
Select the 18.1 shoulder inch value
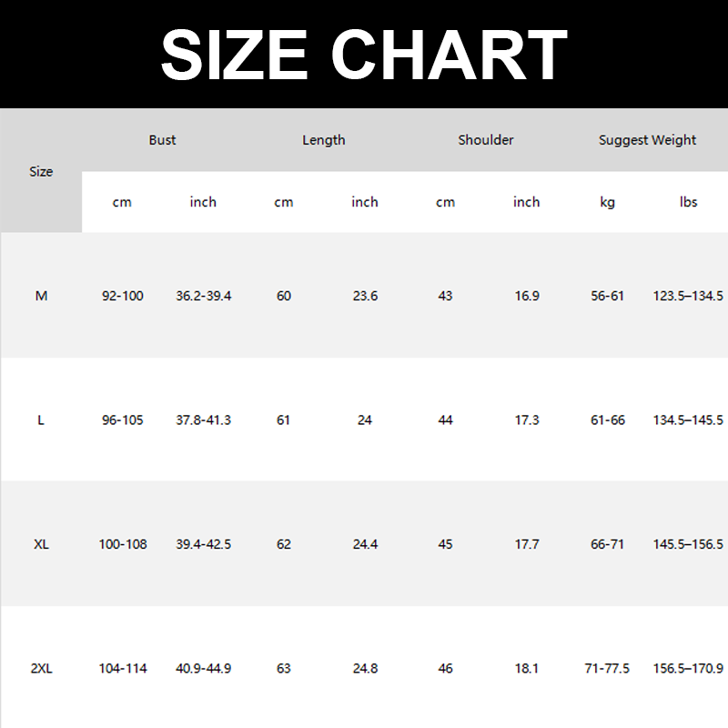point(526,669)
